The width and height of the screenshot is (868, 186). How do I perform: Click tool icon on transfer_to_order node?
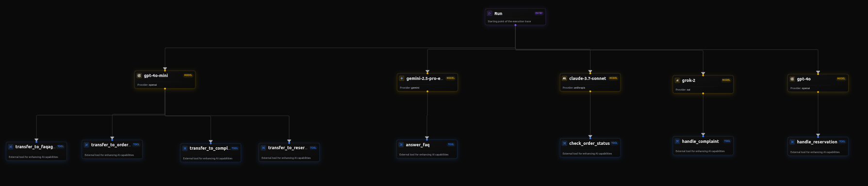tap(86, 145)
